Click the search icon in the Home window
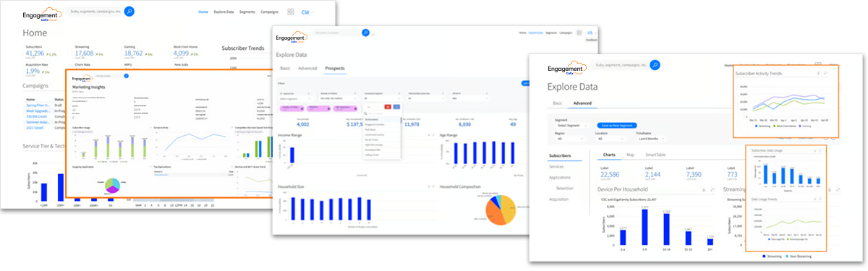Image resolution: width=868 pixels, height=271 pixels. [x=129, y=12]
